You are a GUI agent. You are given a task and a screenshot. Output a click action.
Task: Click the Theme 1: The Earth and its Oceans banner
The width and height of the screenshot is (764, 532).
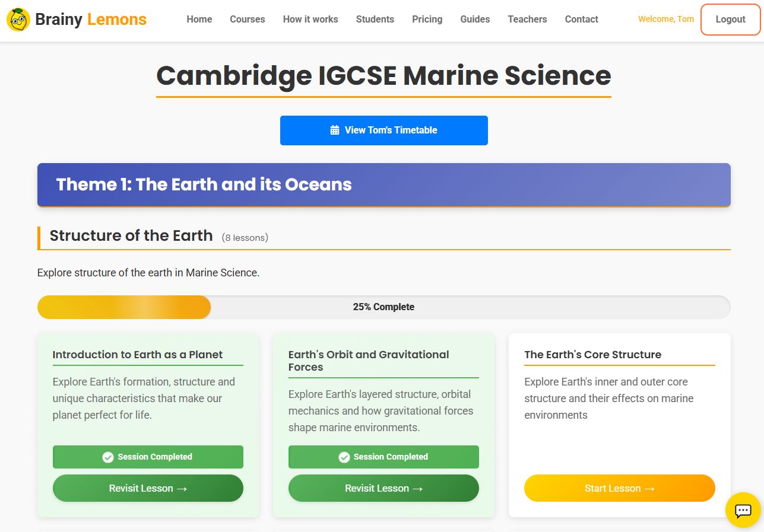coord(383,185)
